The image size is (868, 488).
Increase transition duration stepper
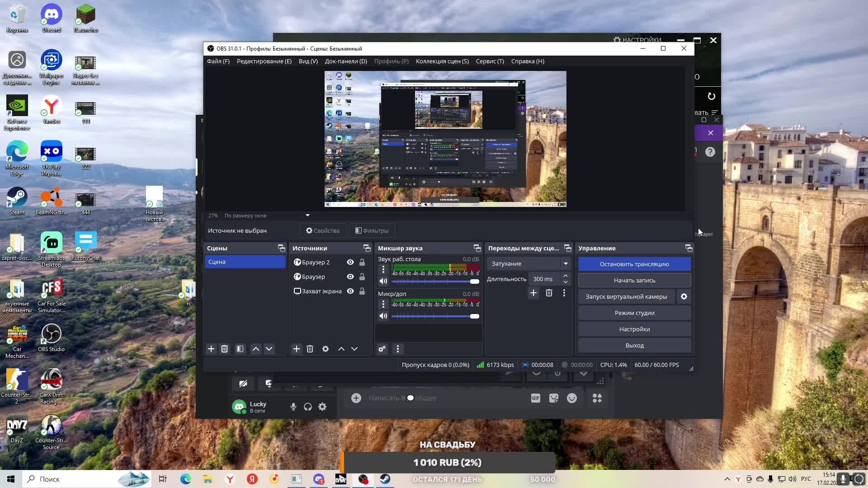(565, 276)
